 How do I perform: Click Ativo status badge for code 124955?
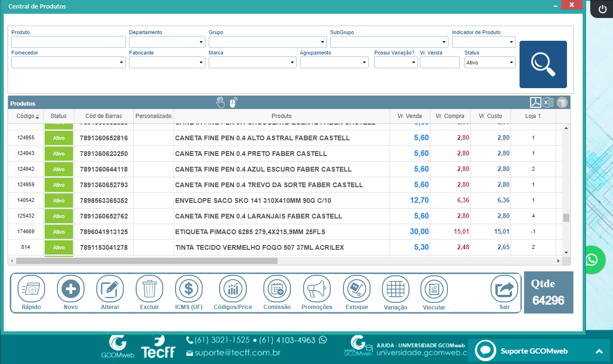click(x=59, y=138)
